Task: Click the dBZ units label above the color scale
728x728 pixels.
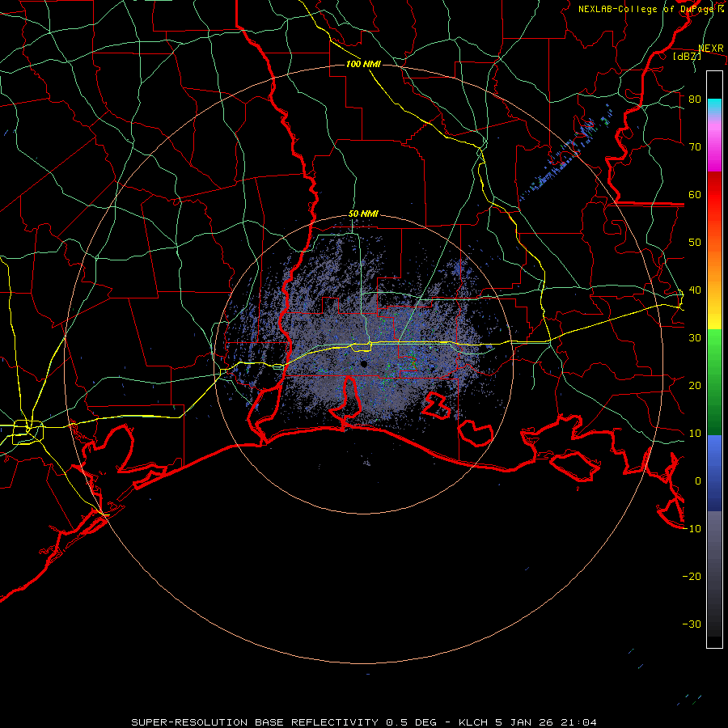Action: coord(687,56)
